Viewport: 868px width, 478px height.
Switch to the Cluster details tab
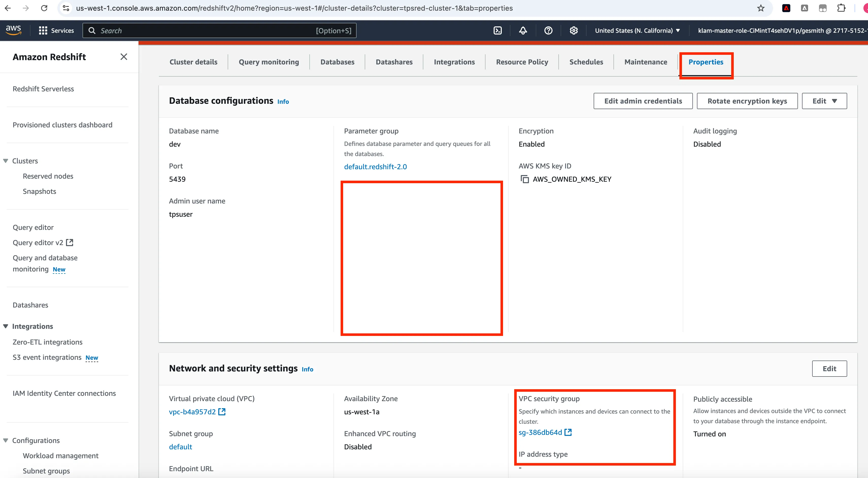click(x=193, y=62)
